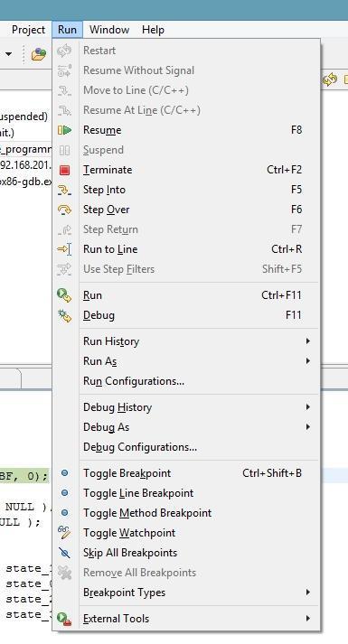Image resolution: width=348 pixels, height=644 pixels.
Task: Click the Debug bug icon
Action: pos(64,315)
